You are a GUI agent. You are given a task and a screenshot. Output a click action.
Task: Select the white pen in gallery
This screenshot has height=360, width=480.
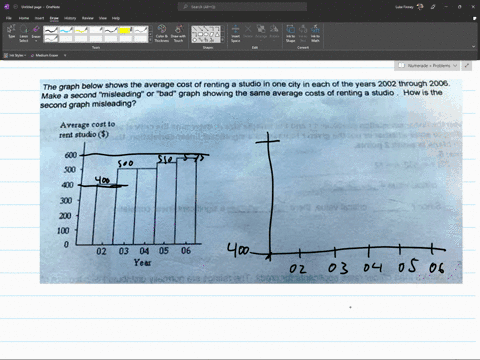[96, 30]
